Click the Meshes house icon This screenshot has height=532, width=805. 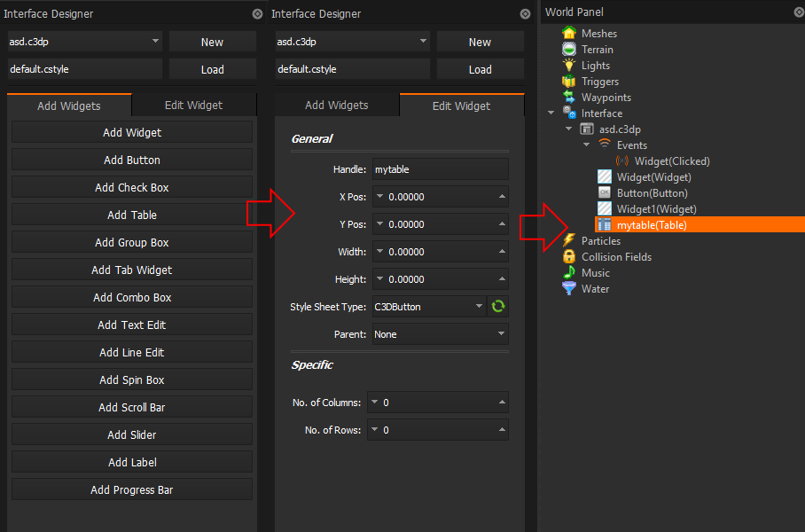click(569, 33)
